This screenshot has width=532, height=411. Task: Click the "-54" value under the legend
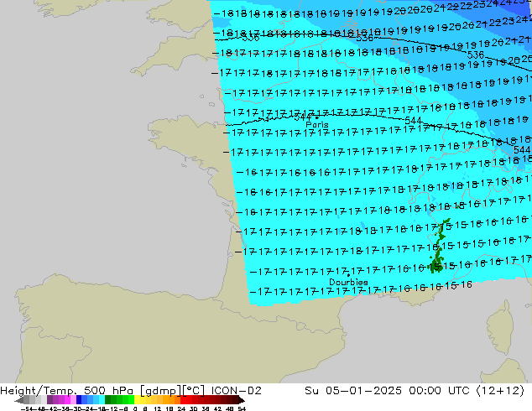[27, 408]
